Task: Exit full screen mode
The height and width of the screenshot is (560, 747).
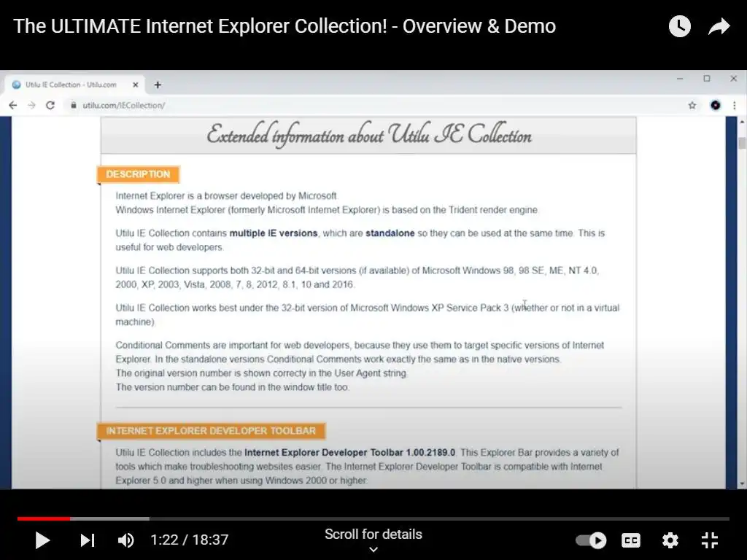Action: point(710,540)
